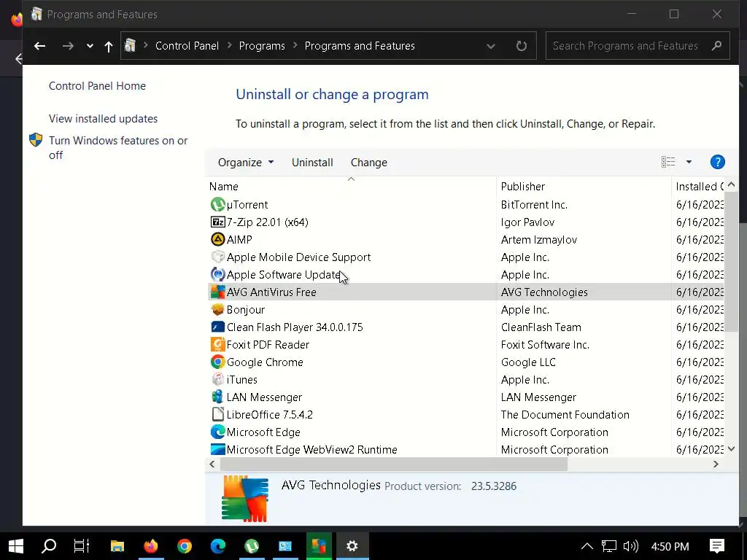747x560 pixels.
Task: Click the AIMP program icon
Action: [x=217, y=239]
